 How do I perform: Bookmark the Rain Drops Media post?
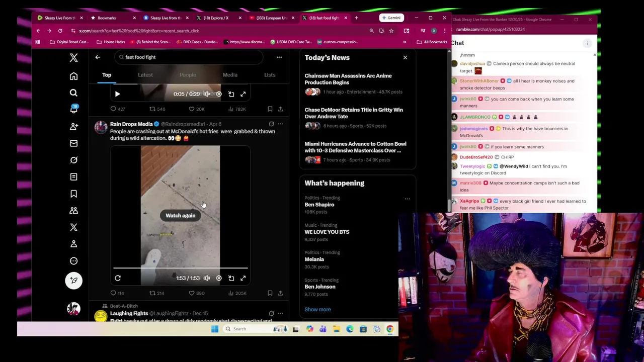pyautogui.click(x=270, y=293)
